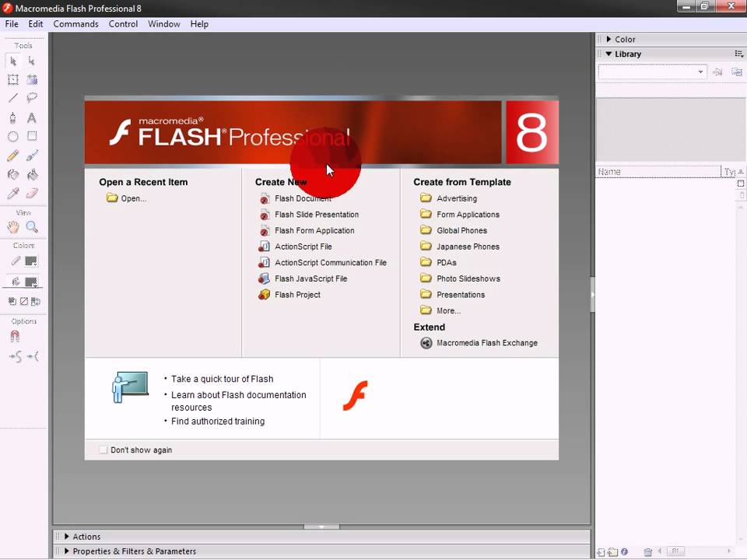
Task: Create a new Flash Form Application
Action: [x=307, y=230]
